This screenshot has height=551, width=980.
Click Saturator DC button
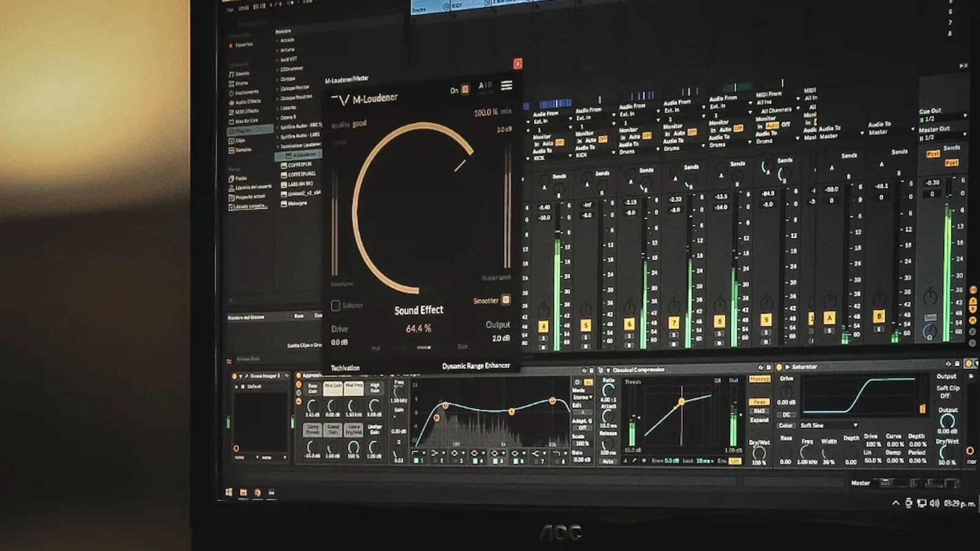click(786, 415)
